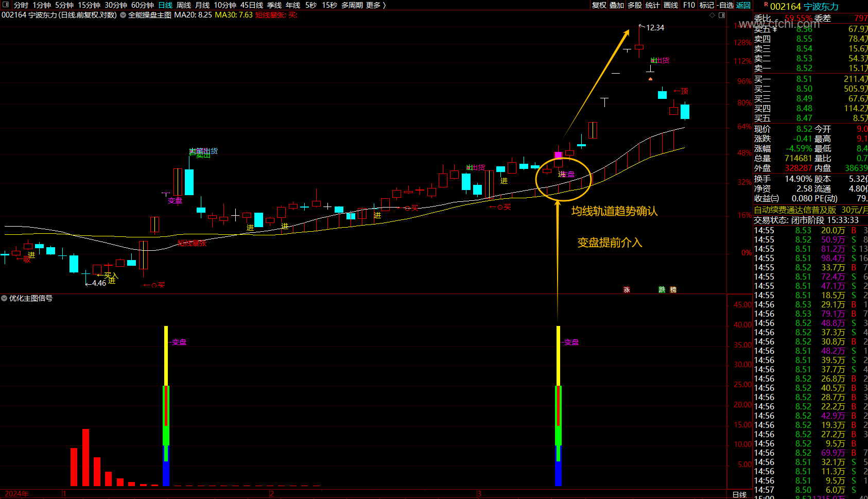Viewport: 868px width, 499px height.
Task: Click 总量 714681 value
Action: (x=798, y=158)
